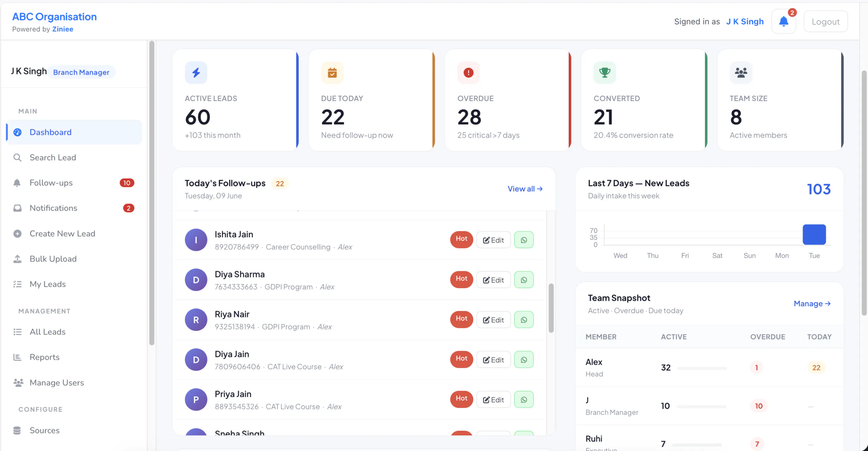Edit the Diya Jain lead
The height and width of the screenshot is (451, 868).
point(493,360)
